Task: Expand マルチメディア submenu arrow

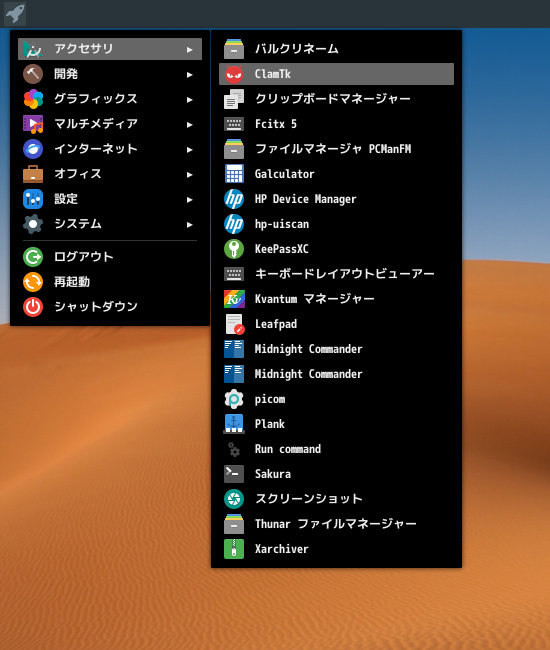Action: [189, 124]
